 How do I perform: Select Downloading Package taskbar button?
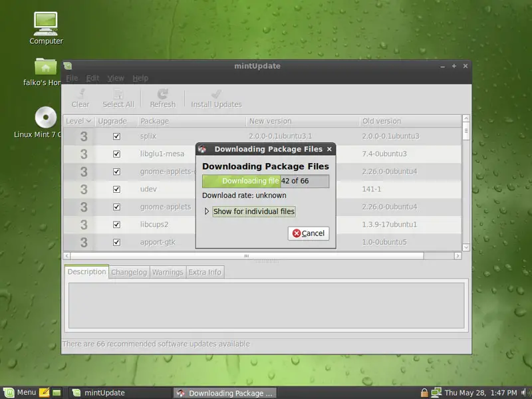(x=225, y=393)
